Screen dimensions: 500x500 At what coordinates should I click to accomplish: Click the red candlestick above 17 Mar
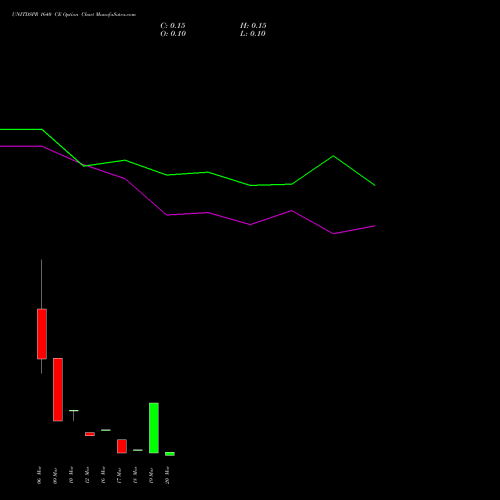(122, 446)
